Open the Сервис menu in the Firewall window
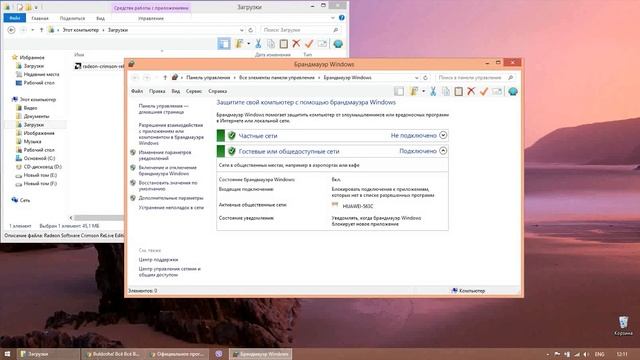The image size is (640, 360). (194, 91)
